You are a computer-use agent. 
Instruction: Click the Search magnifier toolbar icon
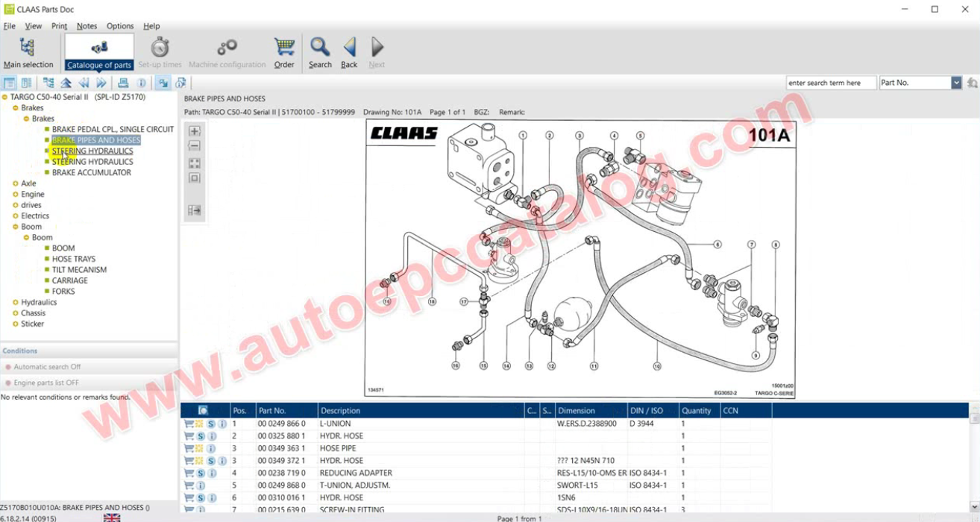(320, 52)
